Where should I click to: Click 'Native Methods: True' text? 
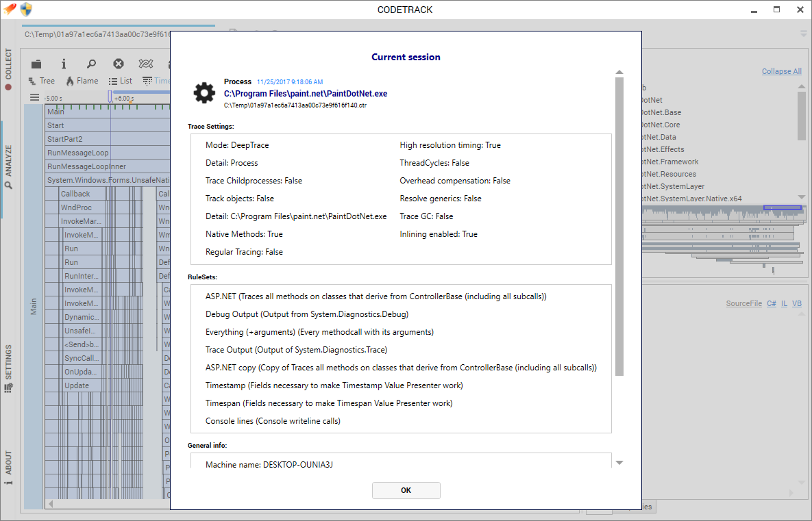244,234
